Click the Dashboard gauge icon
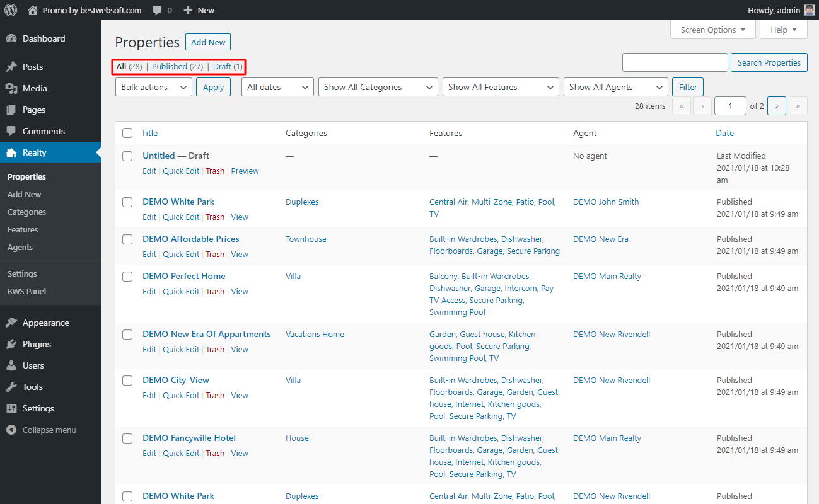This screenshot has width=819, height=504. (x=11, y=38)
